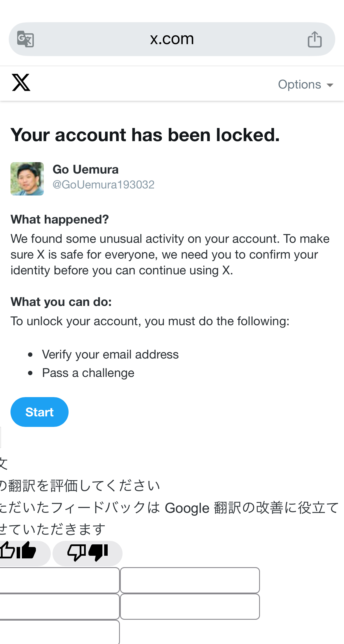Click the X logo
The width and height of the screenshot is (344, 644).
point(21,82)
